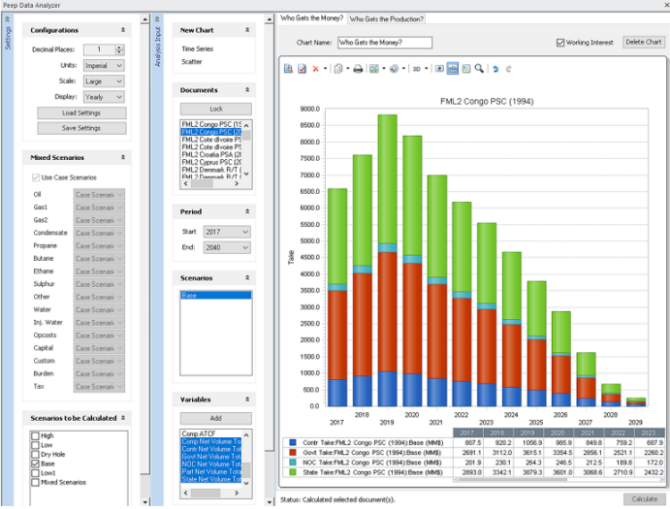Viewport: 670px width, 509px height.
Task: Open the End year dropdown
Action: (x=227, y=247)
